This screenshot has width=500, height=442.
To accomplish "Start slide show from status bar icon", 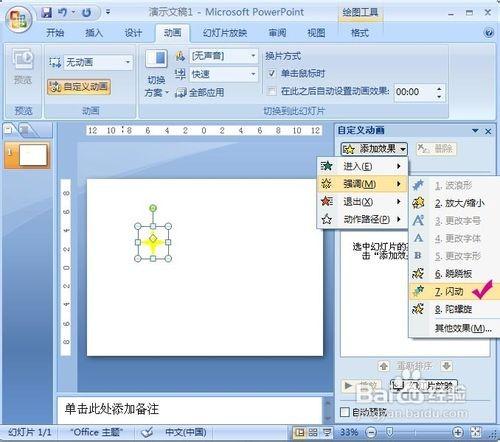I will point(327,433).
